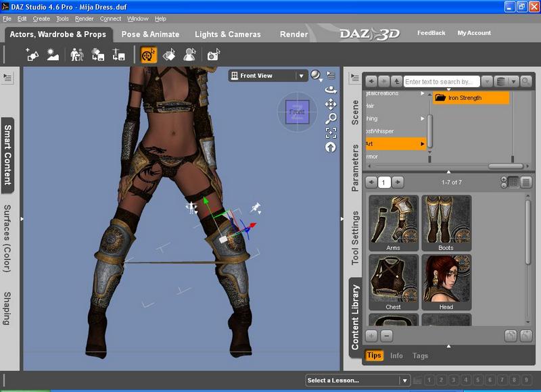Click the Front view cube
This screenshot has width=541, height=392.
click(x=297, y=112)
